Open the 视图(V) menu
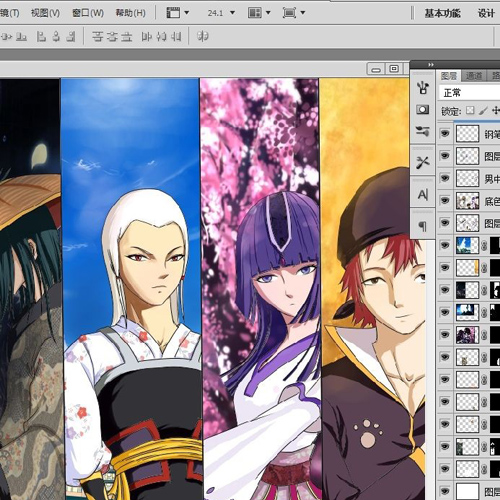Viewport: 500px width, 500px height. click(x=45, y=13)
